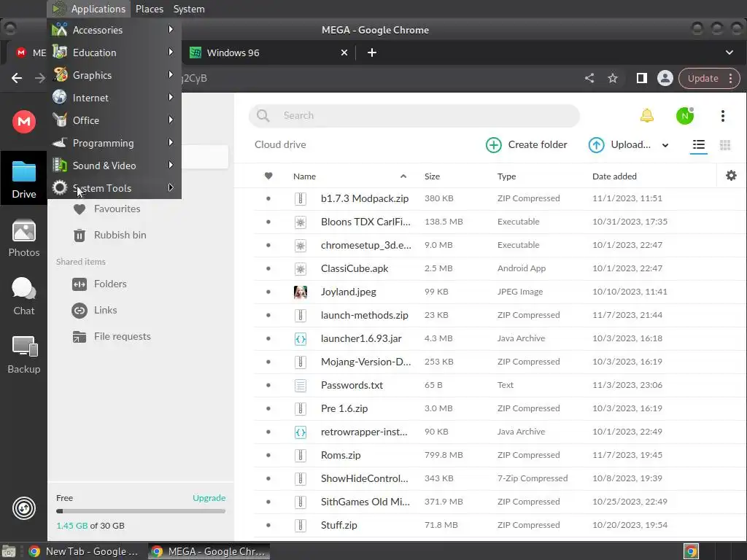Click the favourites heart column header
Viewport: 747px width, 560px height.
pyautogui.click(x=268, y=176)
